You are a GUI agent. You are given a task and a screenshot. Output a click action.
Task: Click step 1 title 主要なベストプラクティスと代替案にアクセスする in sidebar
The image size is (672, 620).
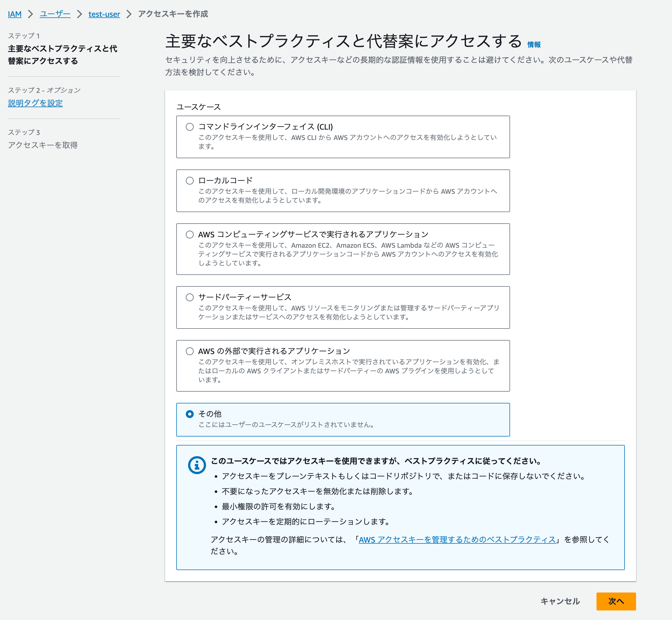(x=63, y=55)
